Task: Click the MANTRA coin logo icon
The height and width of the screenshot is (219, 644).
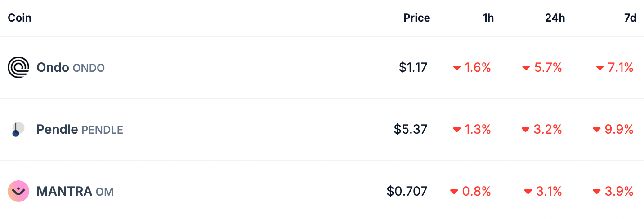Action: 18,192
